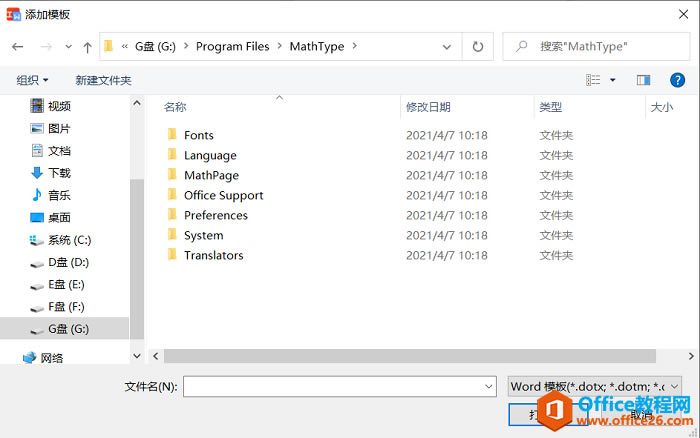Select 下载 in the navigation pane
Image resolution: width=700 pixels, height=438 pixels.
click(59, 173)
